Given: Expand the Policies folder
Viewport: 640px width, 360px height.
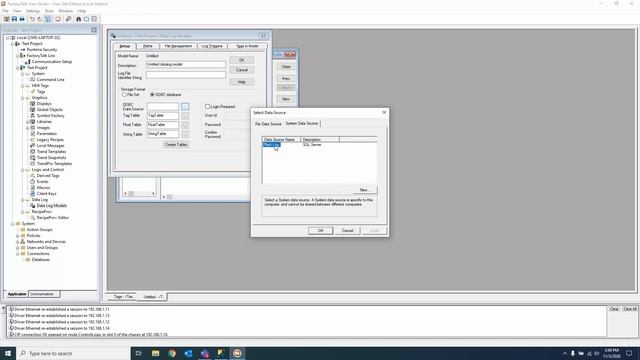Looking at the screenshot, I should pos(18,236).
